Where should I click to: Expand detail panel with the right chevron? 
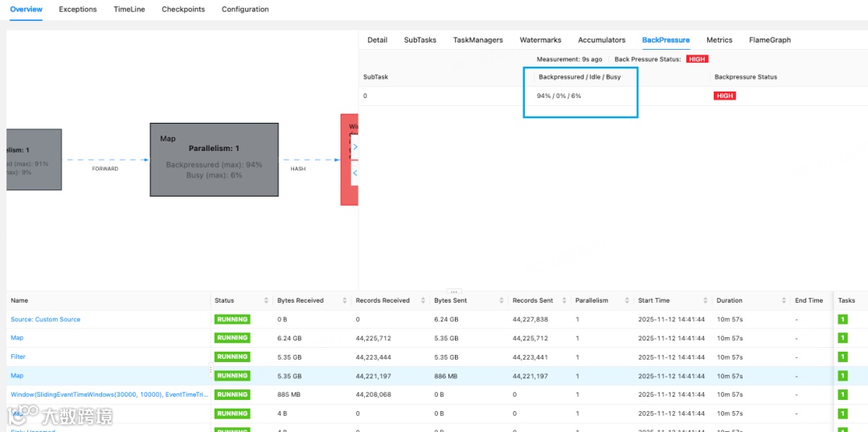(355, 147)
